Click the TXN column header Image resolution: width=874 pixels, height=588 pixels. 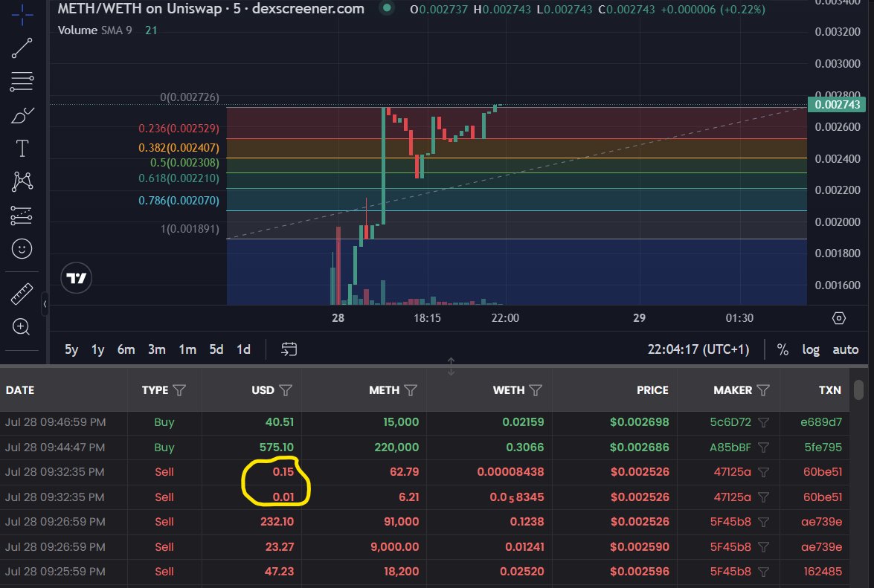(829, 390)
